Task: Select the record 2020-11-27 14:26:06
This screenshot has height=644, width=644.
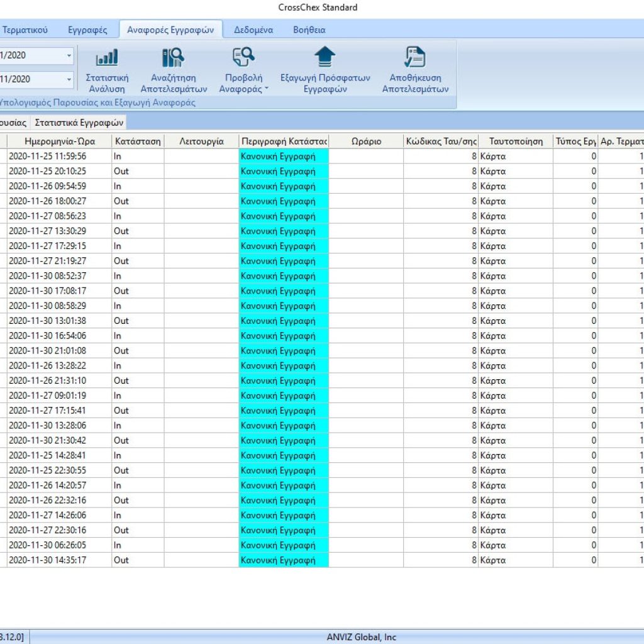Action: [322, 515]
